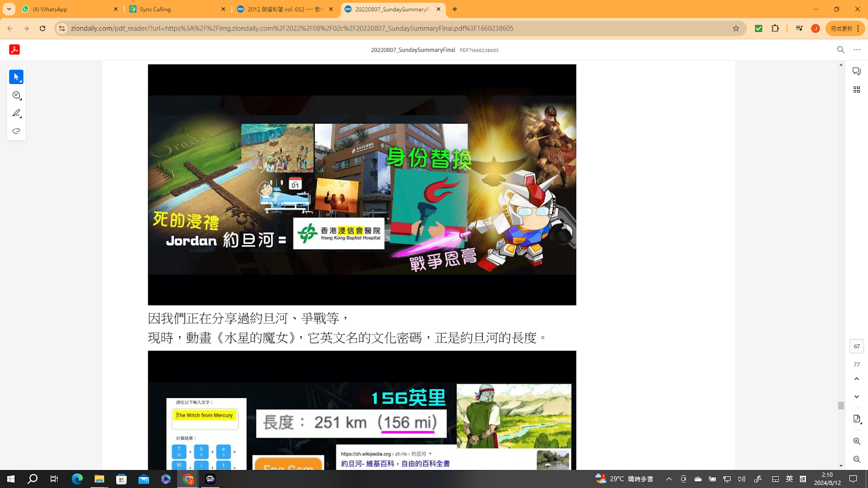
Task: Open Microsoft Store from the taskbar
Action: [122, 479]
